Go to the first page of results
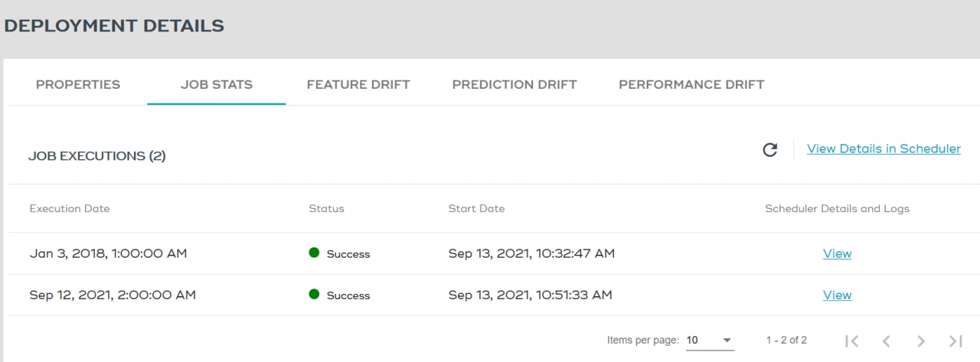 (x=851, y=341)
